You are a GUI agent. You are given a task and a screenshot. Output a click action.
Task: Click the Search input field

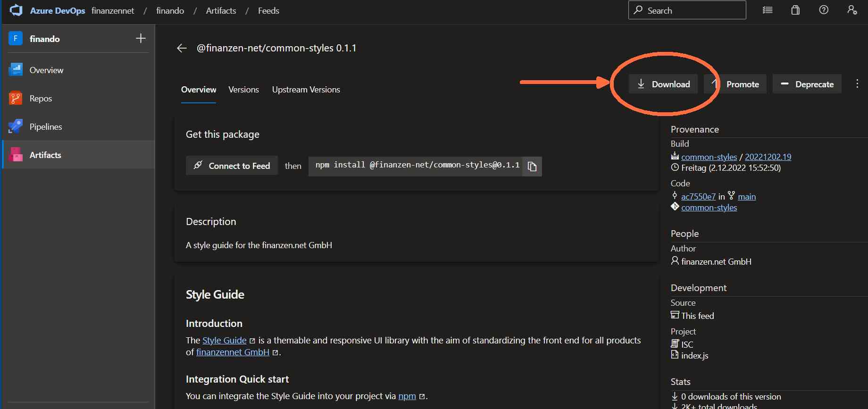tap(687, 10)
